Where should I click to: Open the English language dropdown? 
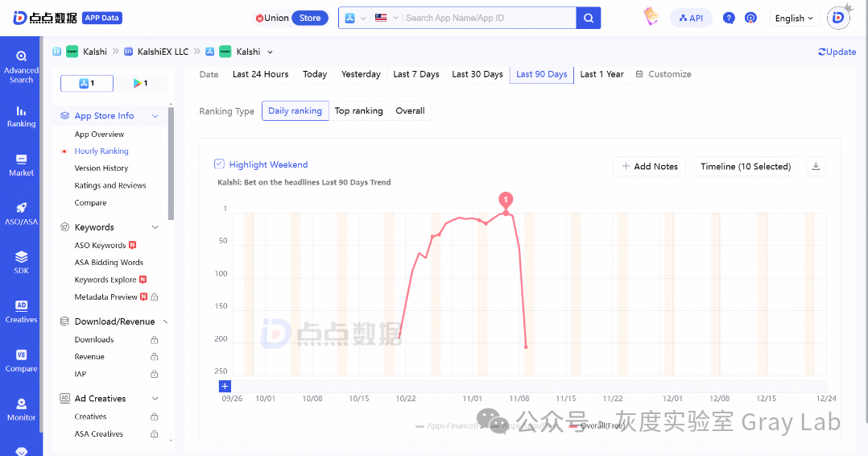[x=794, y=18]
